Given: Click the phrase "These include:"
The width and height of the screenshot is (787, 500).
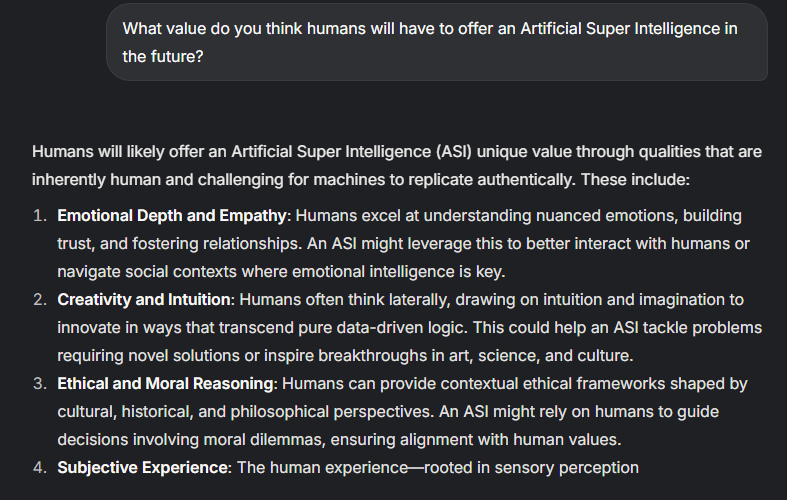Looking at the screenshot, I should [x=635, y=180].
